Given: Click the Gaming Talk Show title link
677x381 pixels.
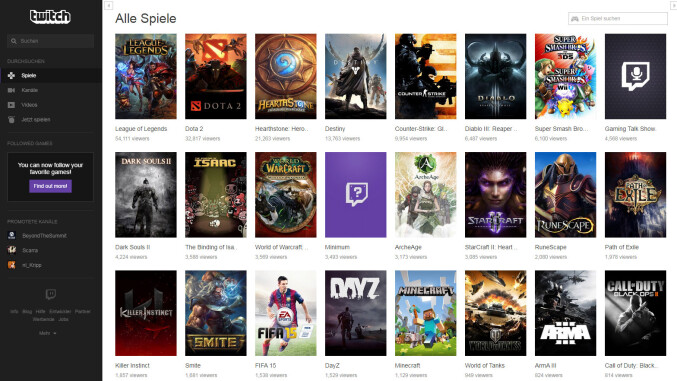Looking at the screenshot, I should pos(630,129).
